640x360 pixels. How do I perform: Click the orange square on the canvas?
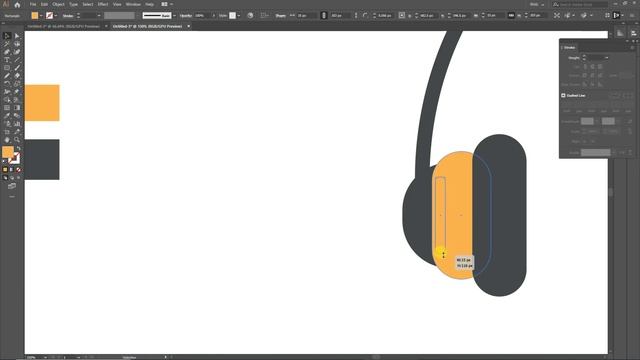(x=42, y=103)
